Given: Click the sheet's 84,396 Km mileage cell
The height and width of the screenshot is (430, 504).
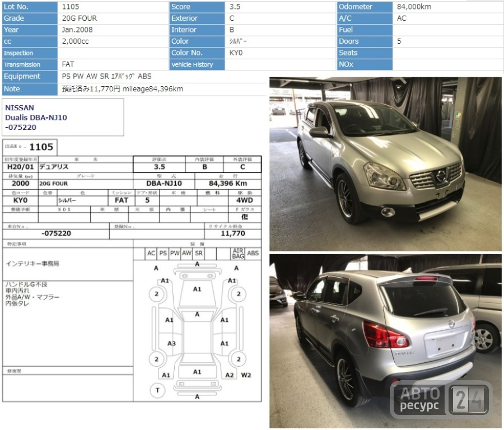Looking at the screenshot, I should [x=228, y=184].
